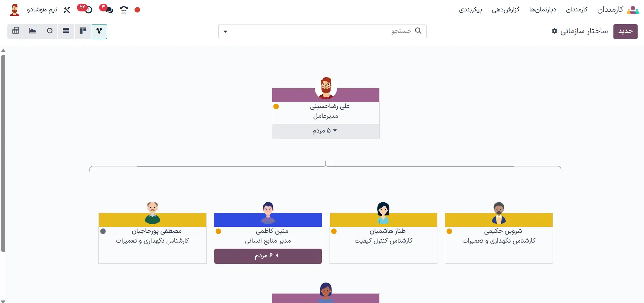
Task: Click the جدید new button
Action: 625,32
